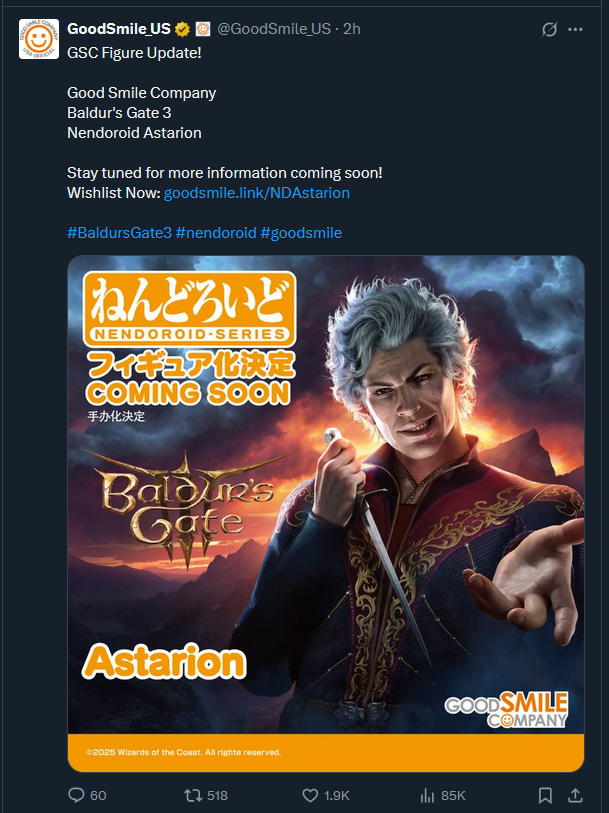Click the 2h post timestamp

(x=352, y=29)
